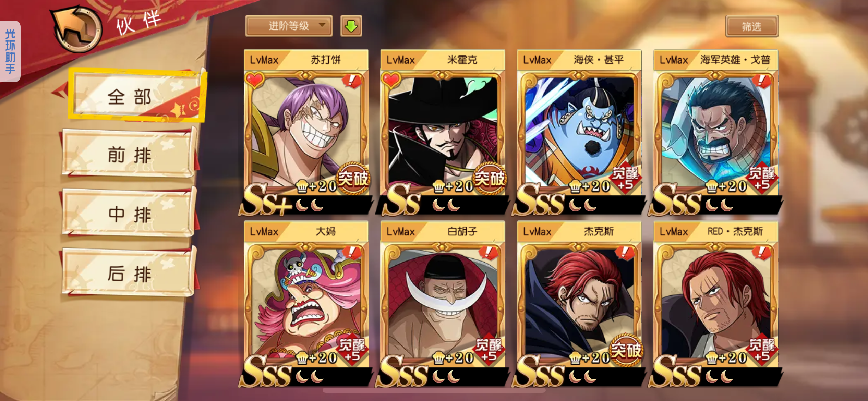The width and height of the screenshot is (868, 401).
Task: Switch to the 中排 tab
Action: point(129,214)
